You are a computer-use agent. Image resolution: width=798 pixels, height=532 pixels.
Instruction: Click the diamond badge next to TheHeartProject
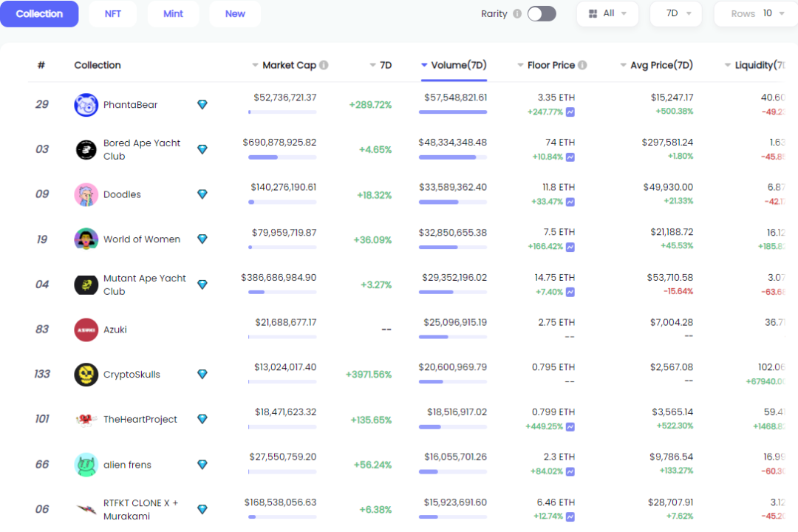pos(202,419)
